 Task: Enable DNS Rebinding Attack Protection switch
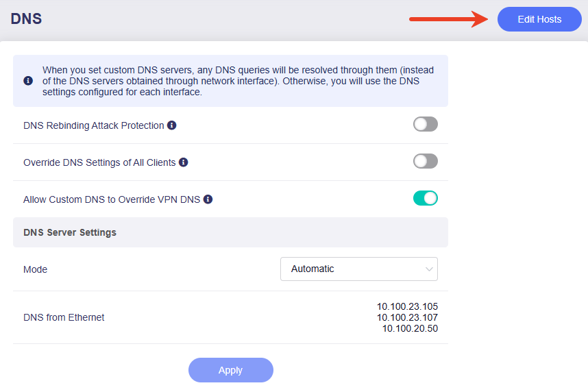coord(426,124)
